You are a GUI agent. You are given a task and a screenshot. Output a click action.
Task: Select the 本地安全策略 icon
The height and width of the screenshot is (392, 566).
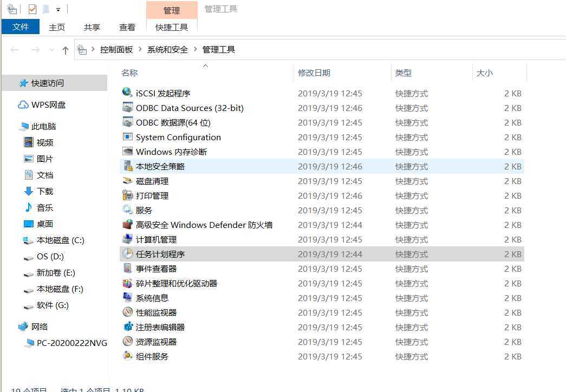click(x=127, y=166)
